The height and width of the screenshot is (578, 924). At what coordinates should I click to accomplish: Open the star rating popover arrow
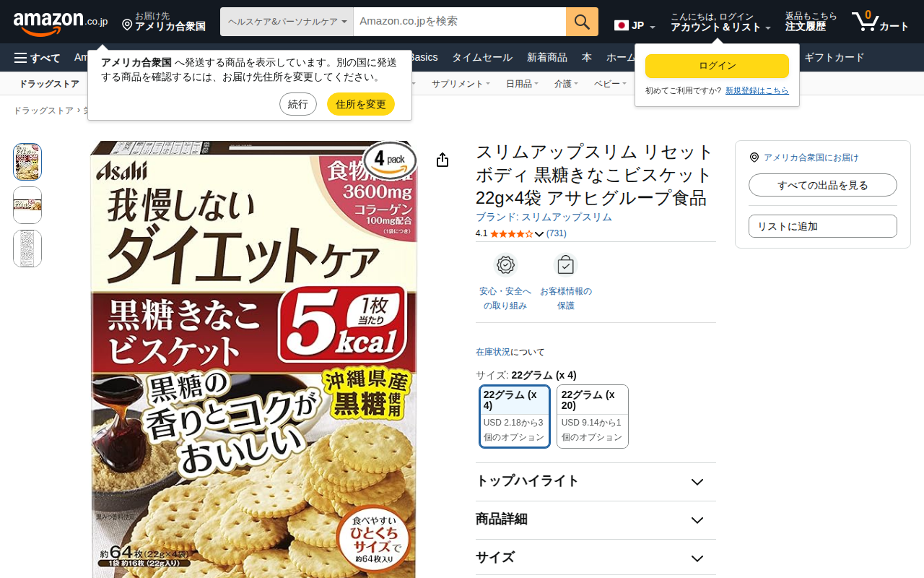click(x=539, y=234)
